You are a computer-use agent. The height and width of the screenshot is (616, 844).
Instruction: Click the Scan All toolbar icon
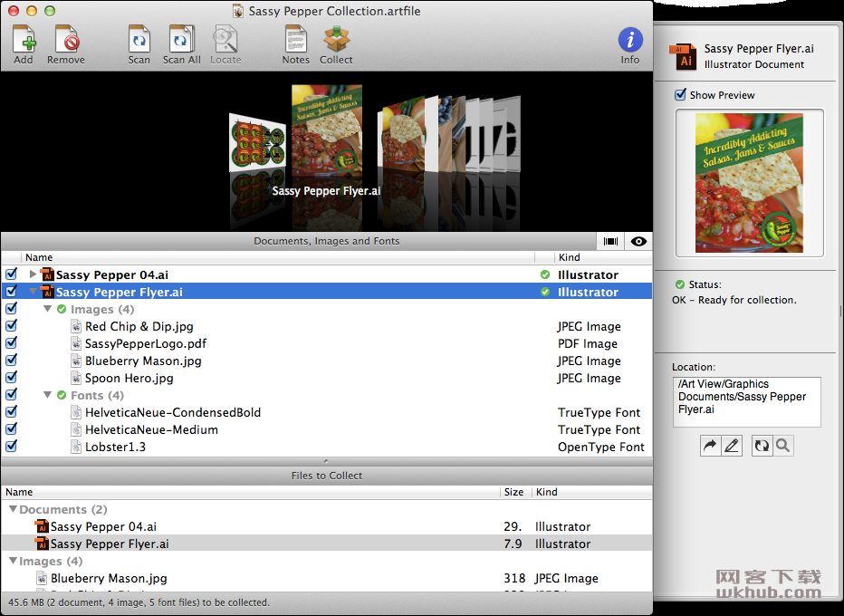(x=181, y=39)
